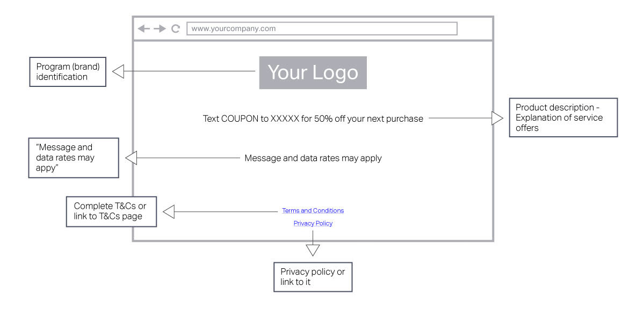
Task: Select the Product description callout box
Action: [x=563, y=117]
